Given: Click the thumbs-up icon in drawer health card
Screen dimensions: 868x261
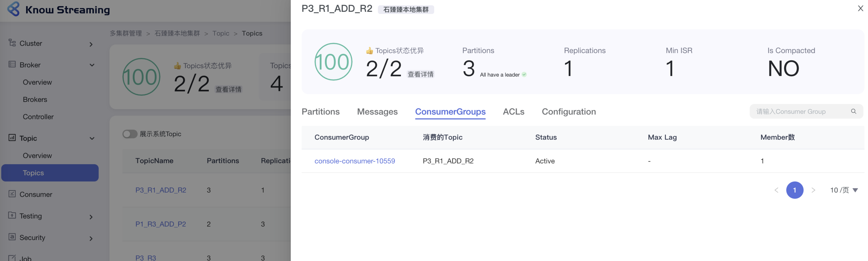Looking at the screenshot, I should pyautogui.click(x=370, y=51).
